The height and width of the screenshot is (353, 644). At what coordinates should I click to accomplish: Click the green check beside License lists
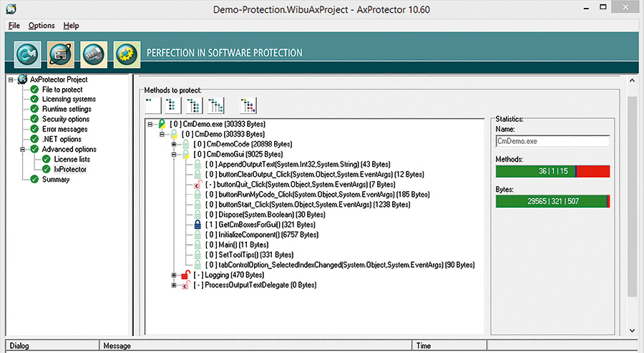(47, 159)
